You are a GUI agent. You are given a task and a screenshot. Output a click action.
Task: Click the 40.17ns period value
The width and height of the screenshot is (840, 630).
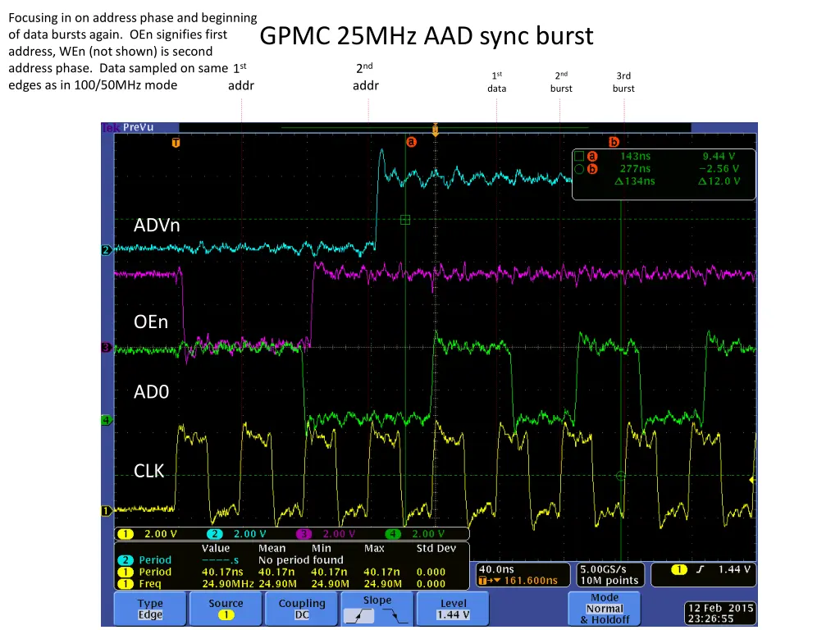pyautogui.click(x=222, y=572)
